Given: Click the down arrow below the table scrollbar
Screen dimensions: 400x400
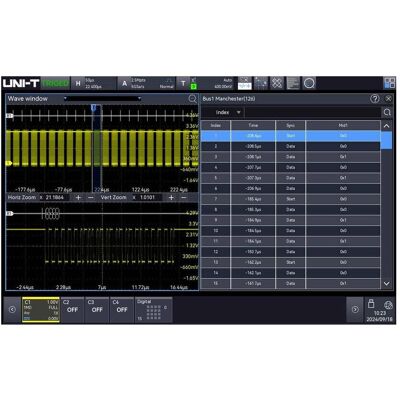Looking at the screenshot, I should (x=386, y=284).
